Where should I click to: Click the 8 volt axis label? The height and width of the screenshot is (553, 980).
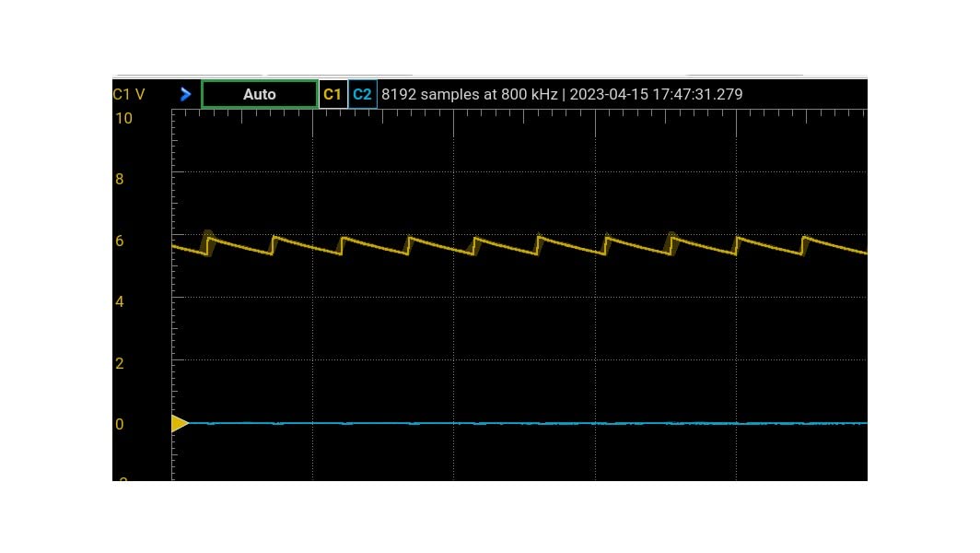[x=120, y=179]
